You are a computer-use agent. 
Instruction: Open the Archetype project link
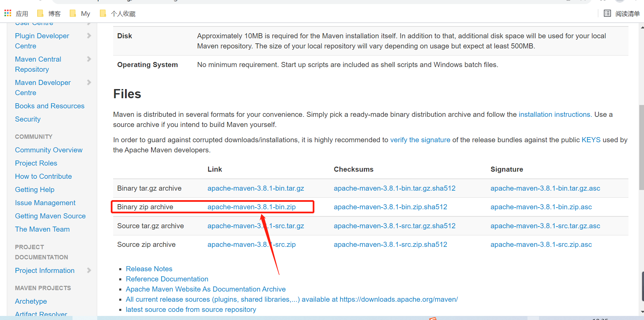pyautogui.click(x=31, y=301)
